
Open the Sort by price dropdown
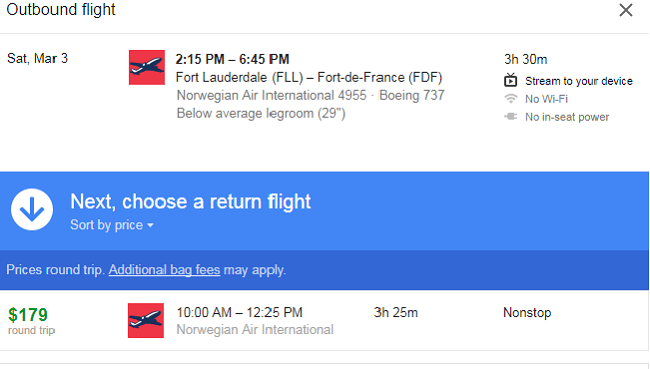point(112,225)
